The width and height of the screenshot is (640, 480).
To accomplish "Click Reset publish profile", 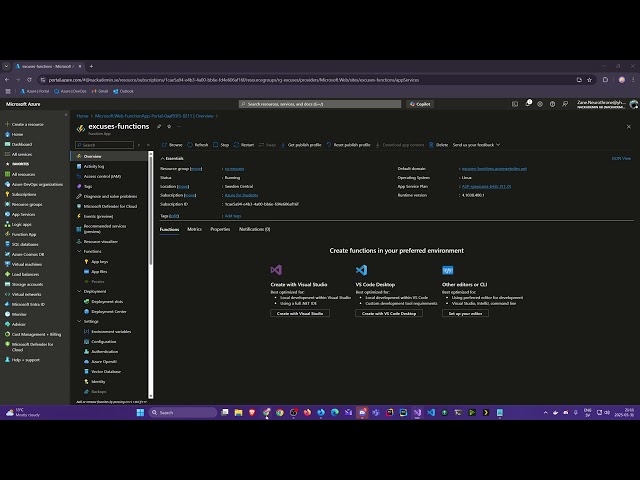I will click(348, 145).
